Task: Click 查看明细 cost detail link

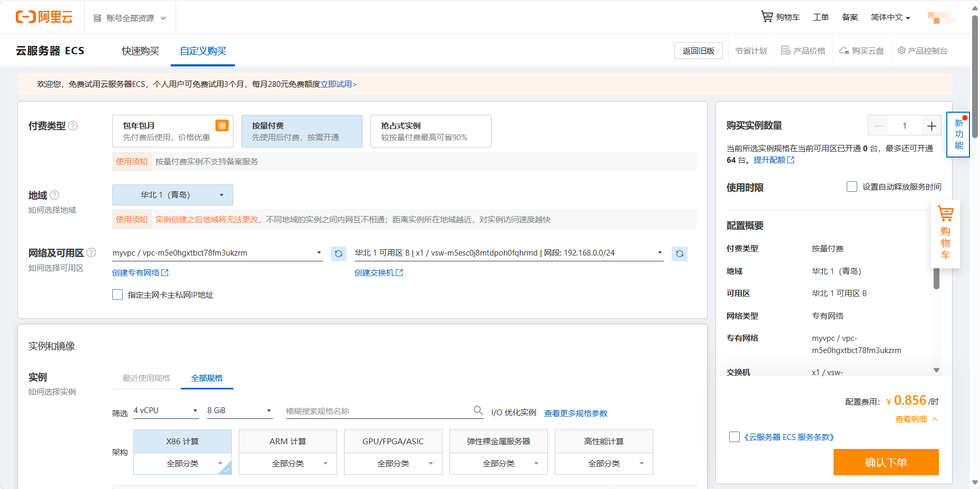Action: point(911,419)
